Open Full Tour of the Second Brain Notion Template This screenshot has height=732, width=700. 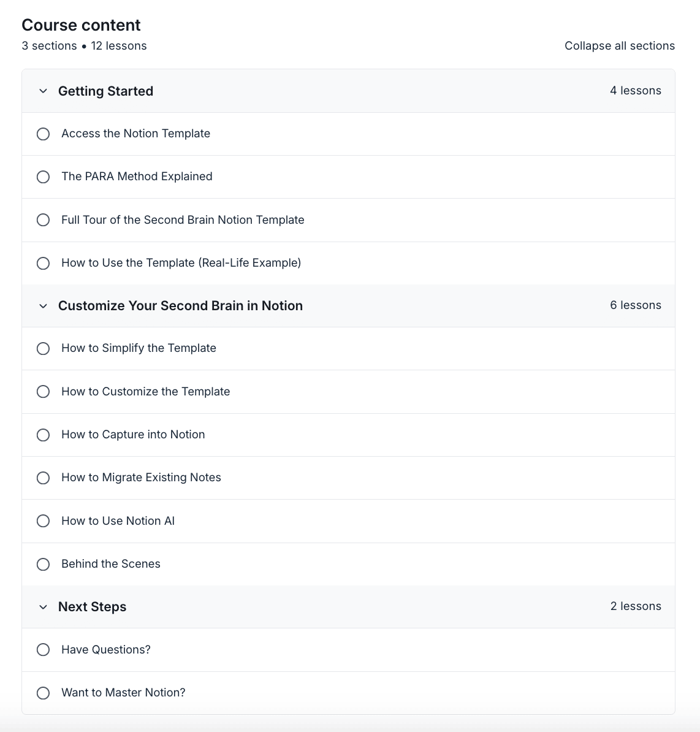(183, 220)
